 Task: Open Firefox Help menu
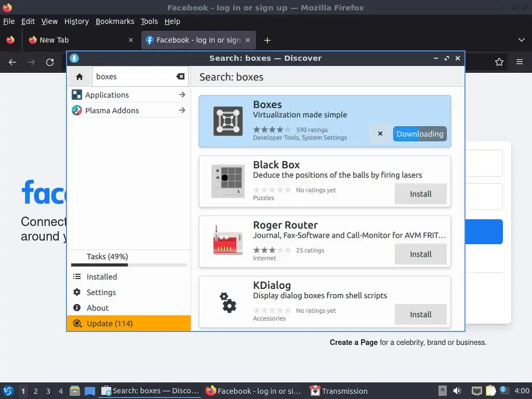tap(172, 21)
